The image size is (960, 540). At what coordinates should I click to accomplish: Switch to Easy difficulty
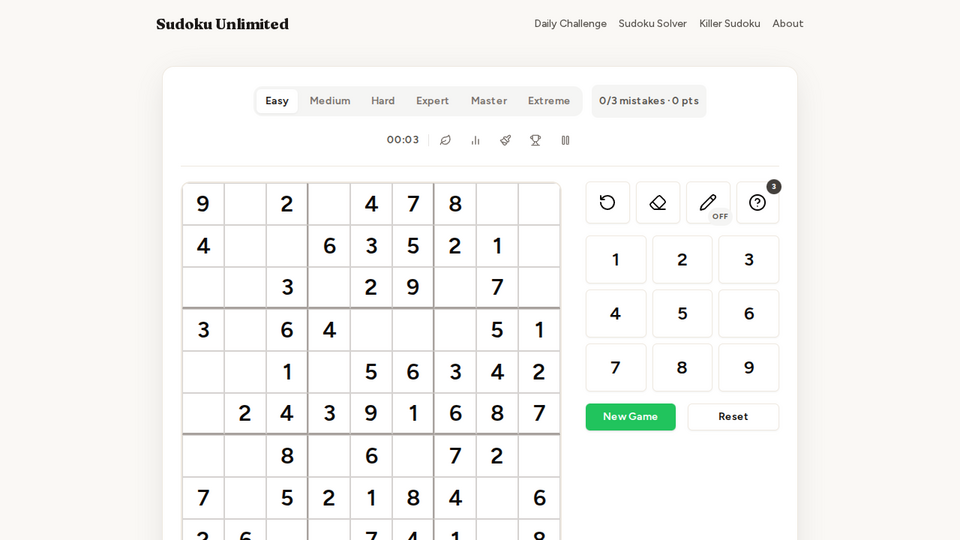point(277,101)
